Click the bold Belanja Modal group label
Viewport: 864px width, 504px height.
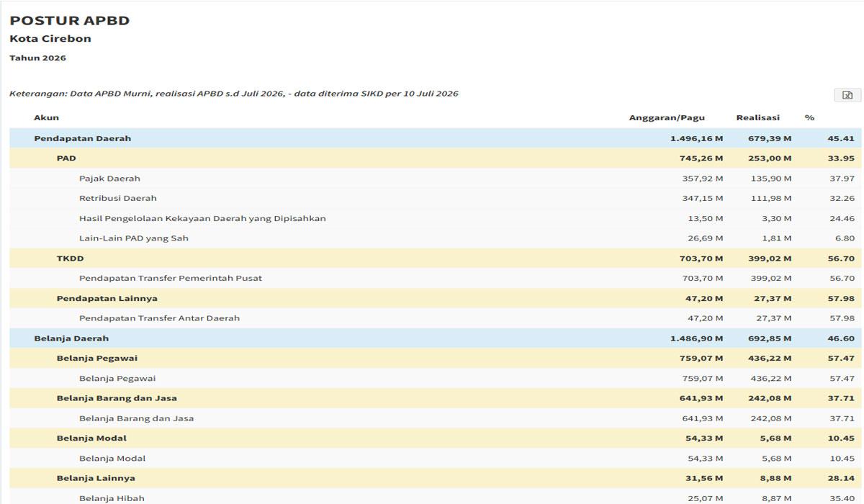pos(91,438)
